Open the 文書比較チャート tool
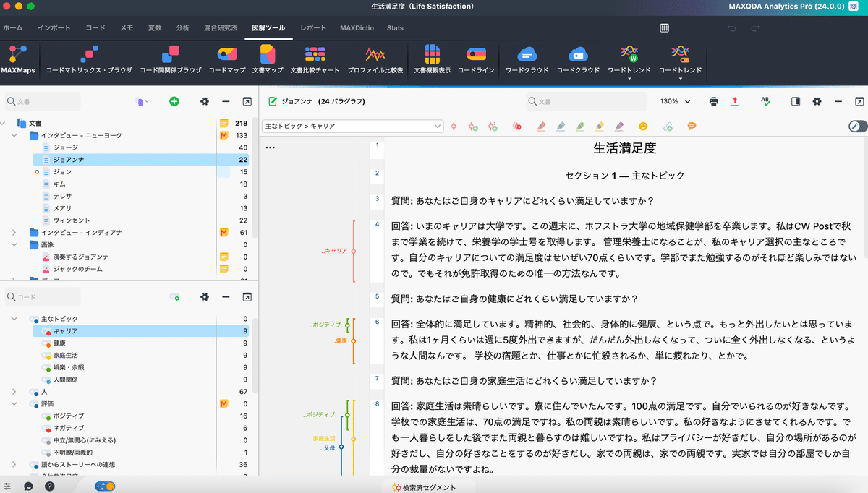This screenshot has height=493, width=868. 315,59
